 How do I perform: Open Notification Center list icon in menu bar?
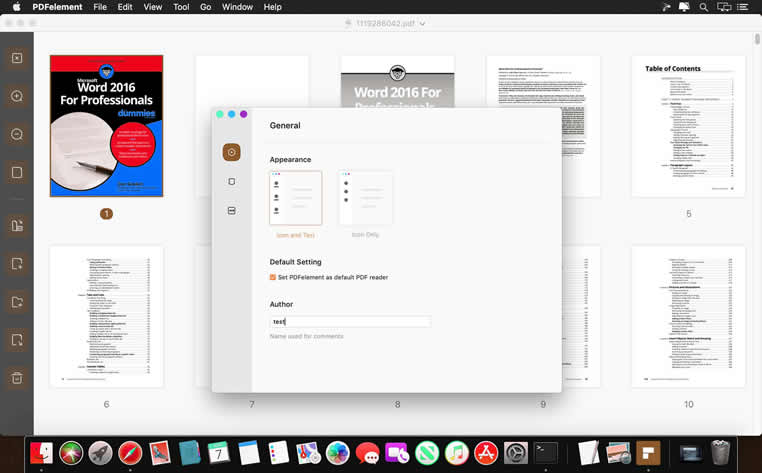pyautogui.click(x=743, y=7)
